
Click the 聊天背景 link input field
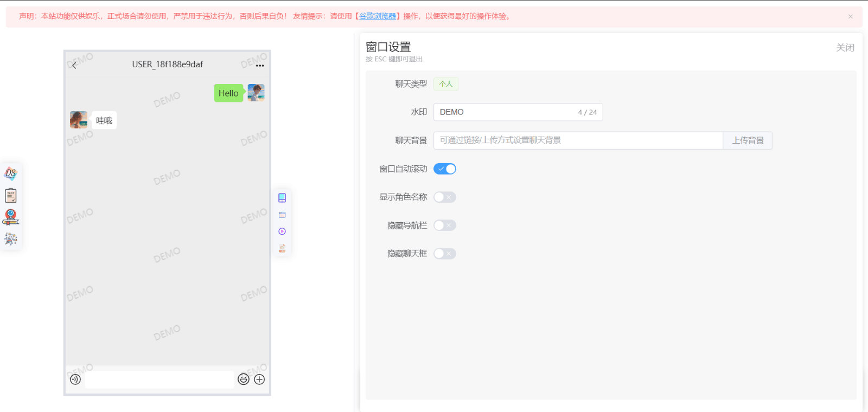tap(578, 140)
